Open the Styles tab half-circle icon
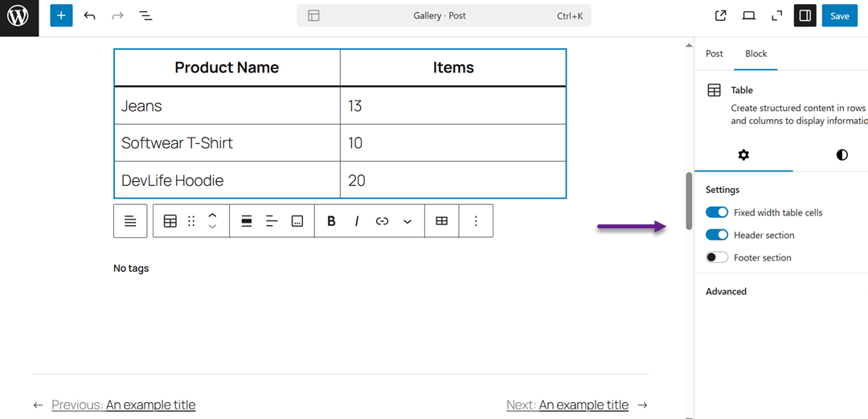Viewport: 868px width, 419px height. (x=841, y=154)
